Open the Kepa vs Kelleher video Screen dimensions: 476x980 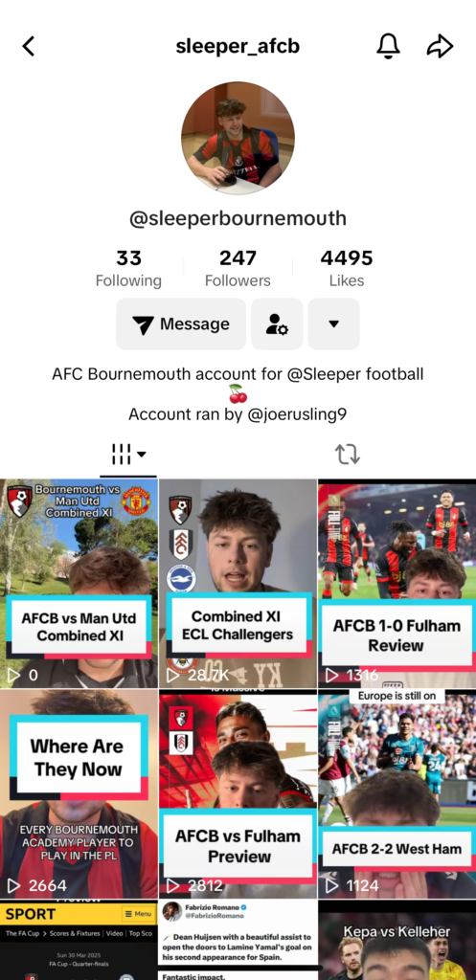[397, 940]
